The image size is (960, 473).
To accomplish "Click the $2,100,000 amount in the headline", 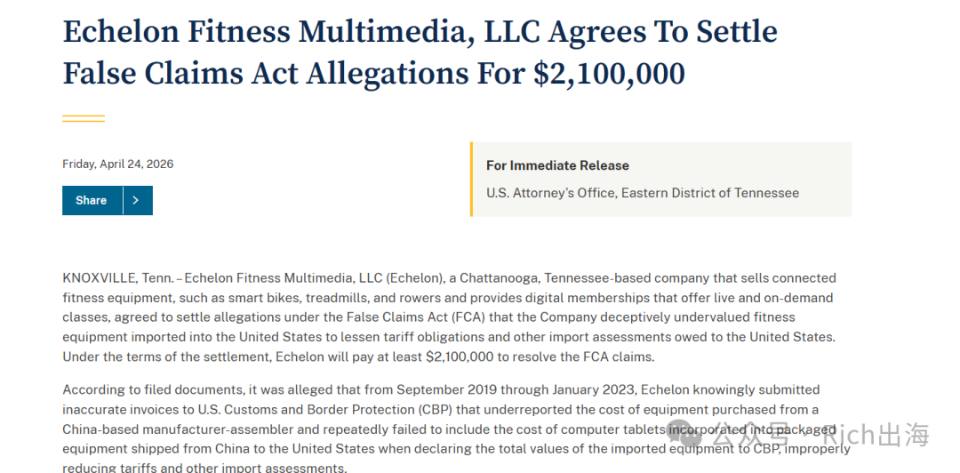I will [609, 73].
